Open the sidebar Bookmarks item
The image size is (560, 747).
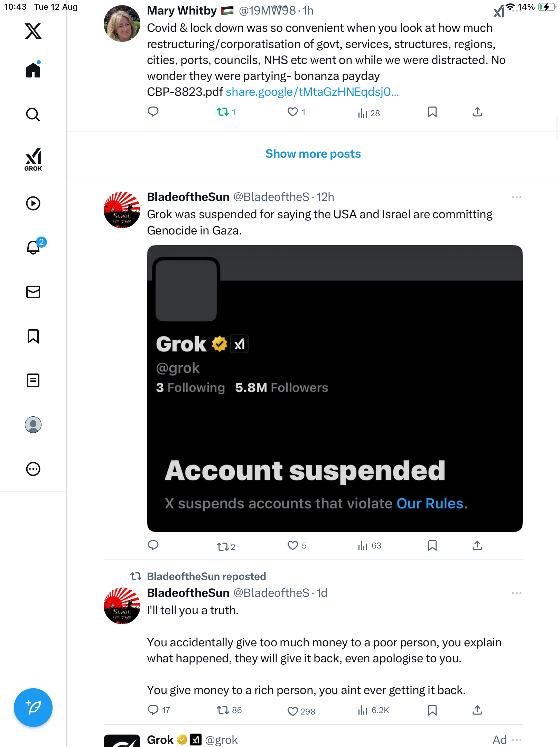(x=33, y=336)
